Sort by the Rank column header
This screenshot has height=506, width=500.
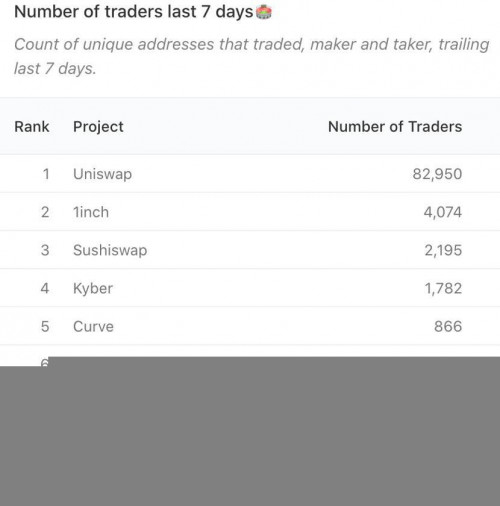pos(32,127)
